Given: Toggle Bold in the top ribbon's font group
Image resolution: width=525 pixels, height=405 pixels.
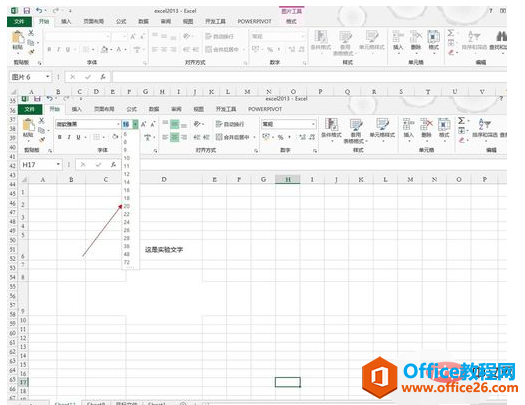Looking at the screenshot, I should (x=49, y=50).
